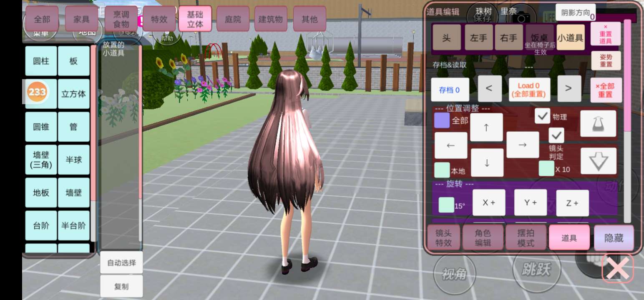Select the 墙壁(三角) shape
Image resolution: width=644 pixels, height=300 pixels.
click(x=41, y=160)
